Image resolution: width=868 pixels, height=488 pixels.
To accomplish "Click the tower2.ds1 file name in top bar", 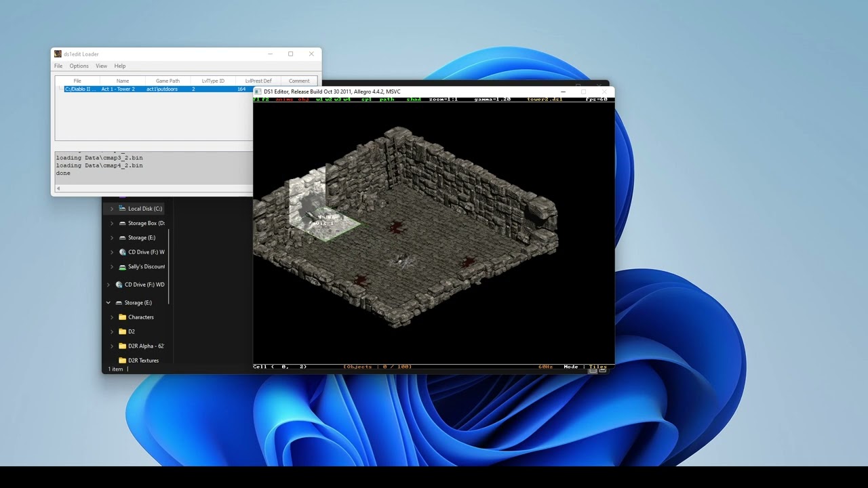I will (545, 100).
